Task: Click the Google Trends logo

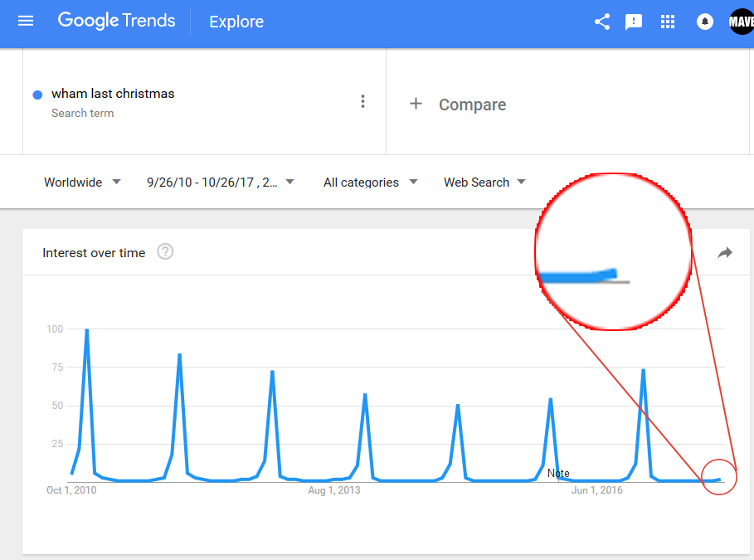Action: pos(116,21)
